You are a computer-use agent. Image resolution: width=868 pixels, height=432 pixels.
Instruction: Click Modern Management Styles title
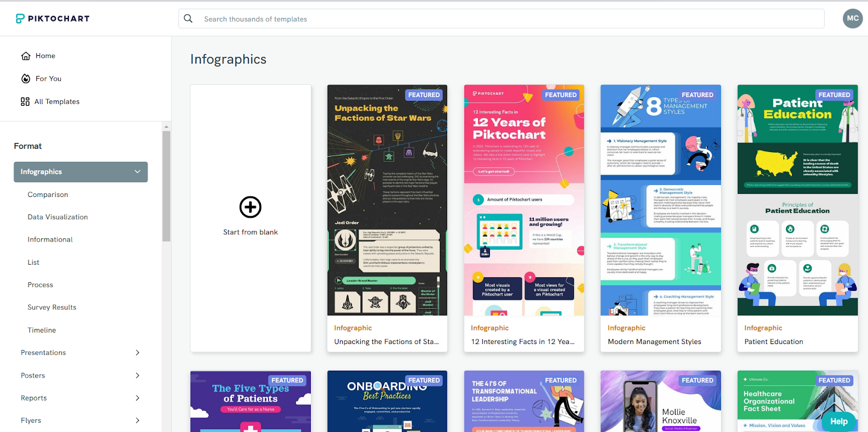click(654, 342)
